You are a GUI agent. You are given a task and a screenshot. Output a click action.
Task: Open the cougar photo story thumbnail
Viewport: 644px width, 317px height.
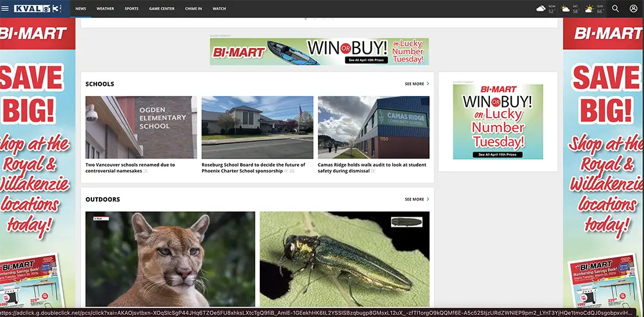pos(170,259)
